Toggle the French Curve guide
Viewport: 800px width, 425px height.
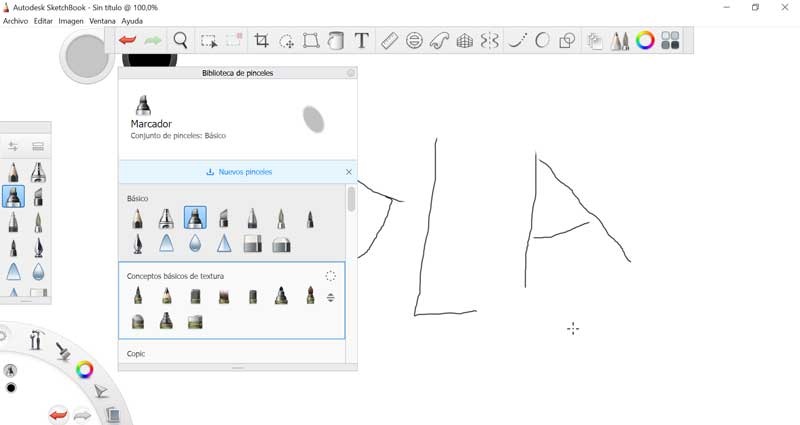tap(439, 40)
